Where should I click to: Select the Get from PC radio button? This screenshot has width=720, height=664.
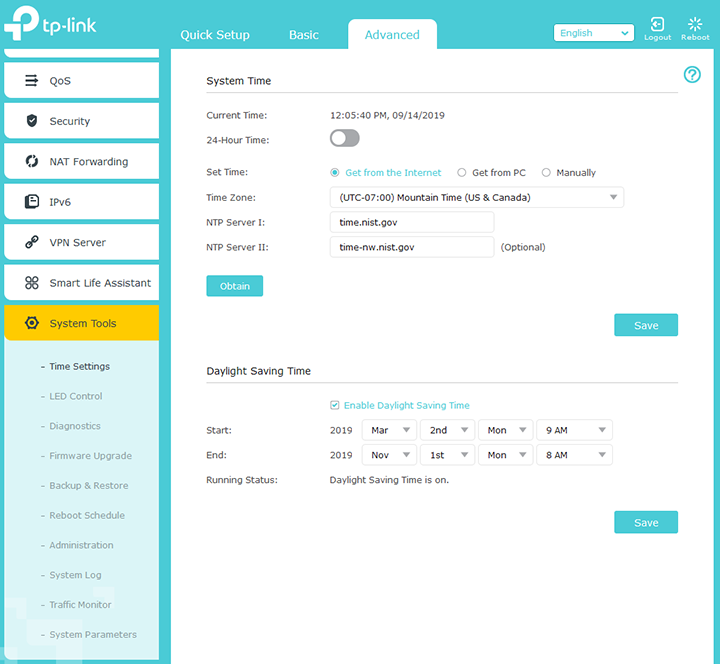(x=462, y=173)
